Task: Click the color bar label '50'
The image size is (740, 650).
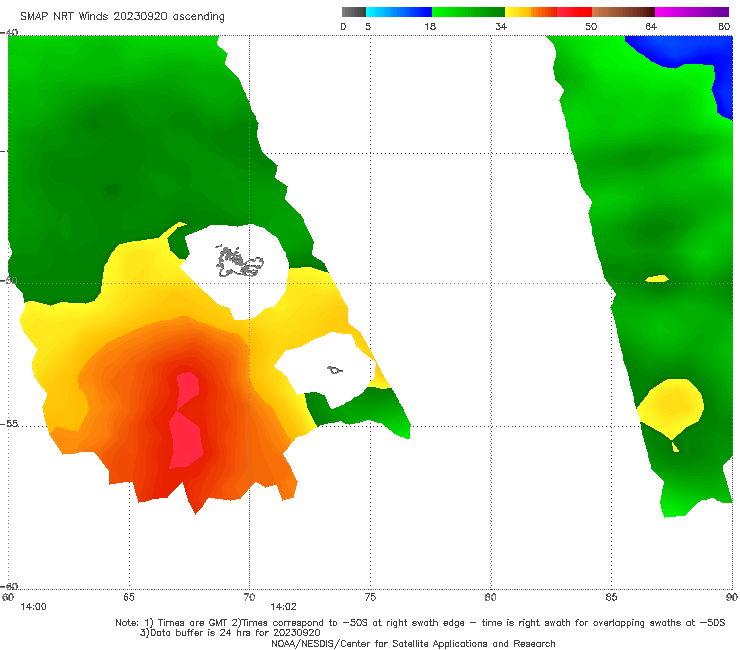Action: click(591, 26)
